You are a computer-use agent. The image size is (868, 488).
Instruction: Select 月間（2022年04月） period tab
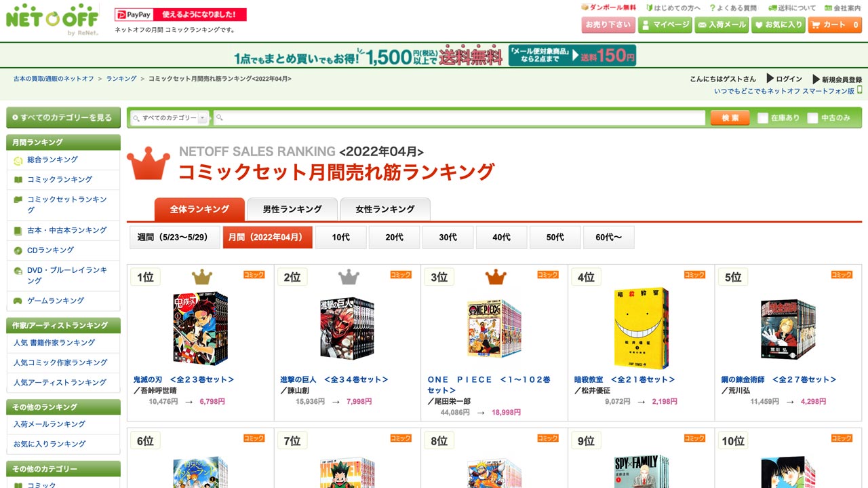[x=268, y=237]
